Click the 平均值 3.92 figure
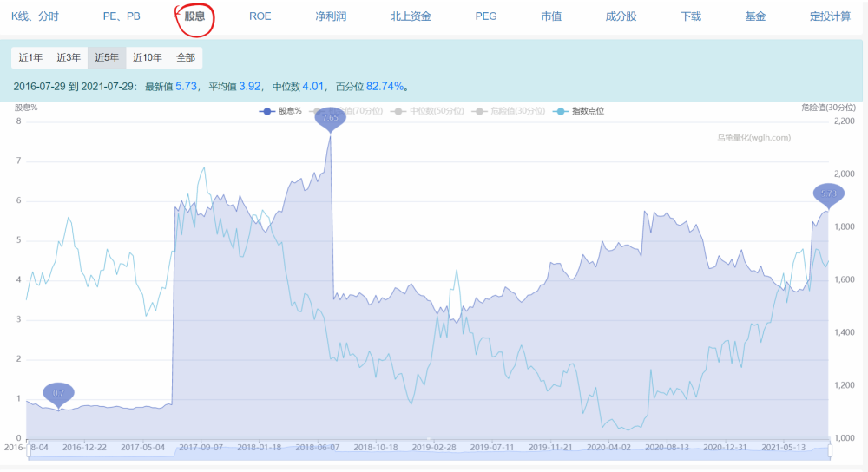Viewport: 868px width, 472px height. click(234, 86)
